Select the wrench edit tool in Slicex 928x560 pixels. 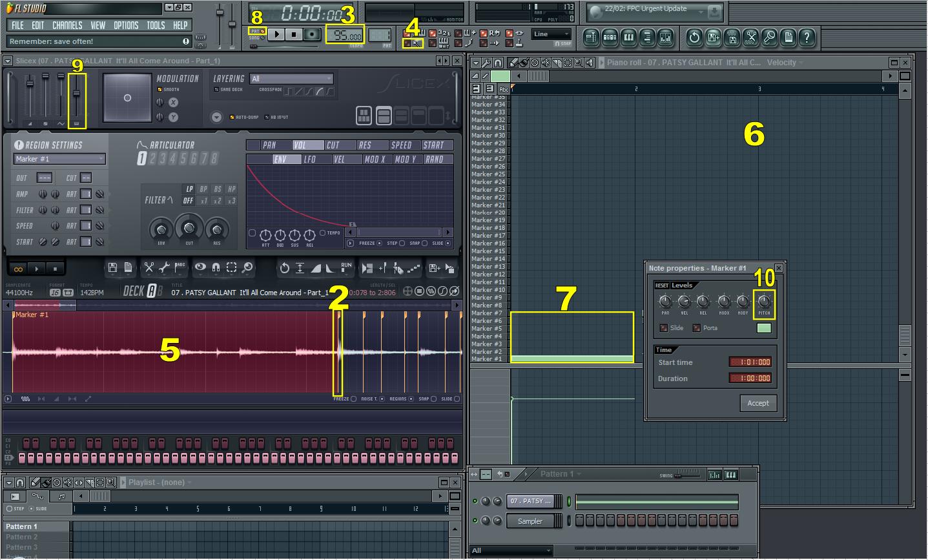pos(165,268)
